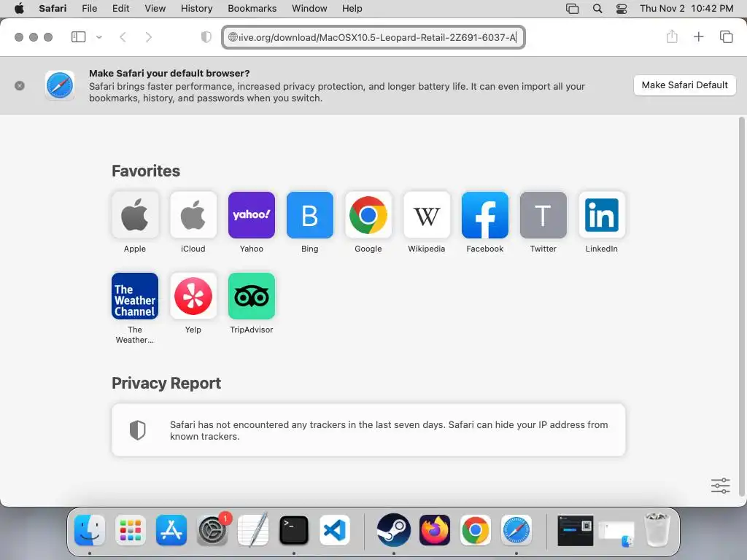The width and height of the screenshot is (747, 560).
Task: Click the address bar URL field
Action: point(373,37)
